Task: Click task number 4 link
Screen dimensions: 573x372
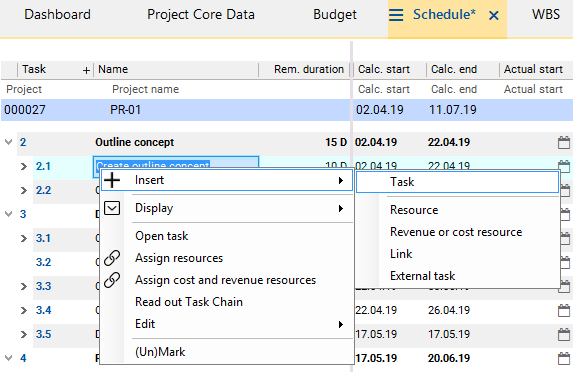Action: pos(23,358)
